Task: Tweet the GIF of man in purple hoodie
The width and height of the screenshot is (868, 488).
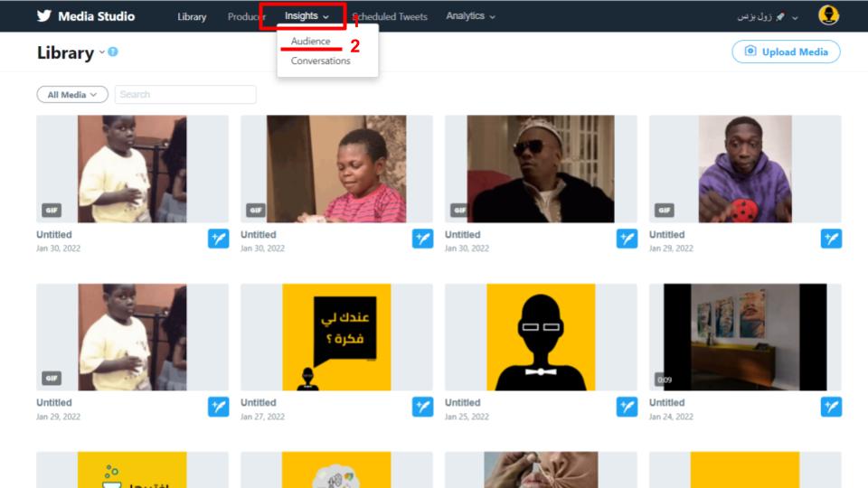Action: (x=831, y=239)
